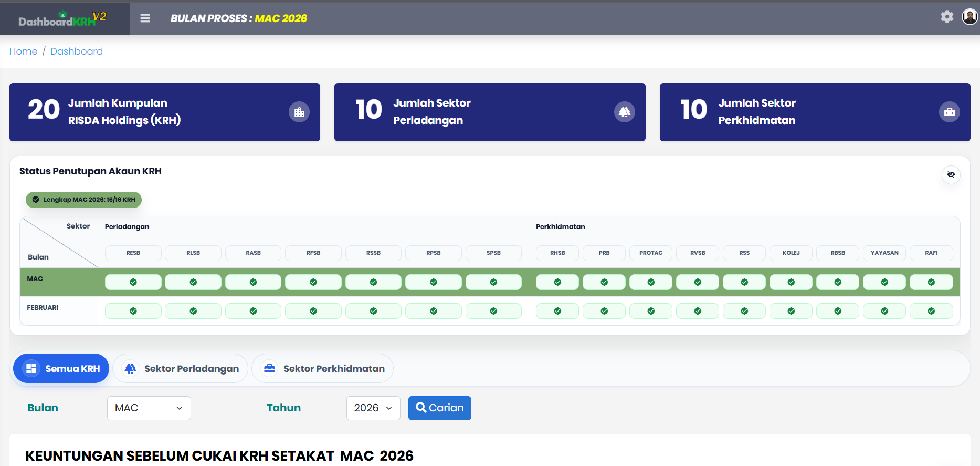Click FEBRUARI status check for RSS

click(744, 311)
